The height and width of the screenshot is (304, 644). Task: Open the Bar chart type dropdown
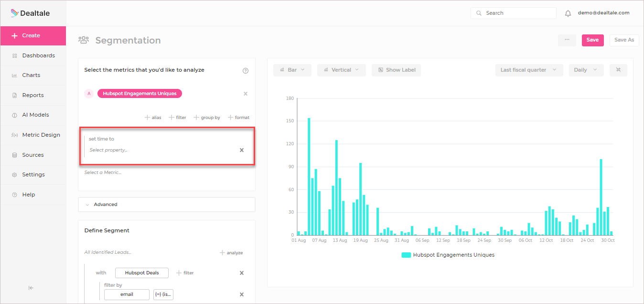click(x=292, y=70)
